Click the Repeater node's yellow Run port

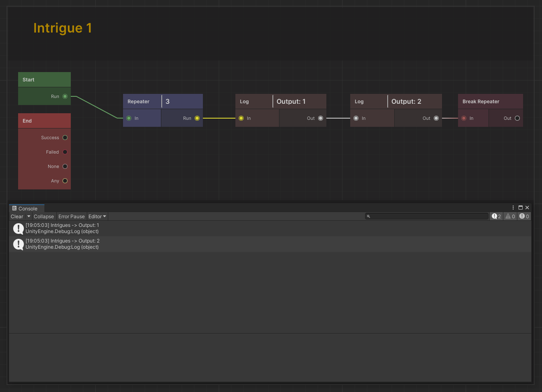pos(197,118)
